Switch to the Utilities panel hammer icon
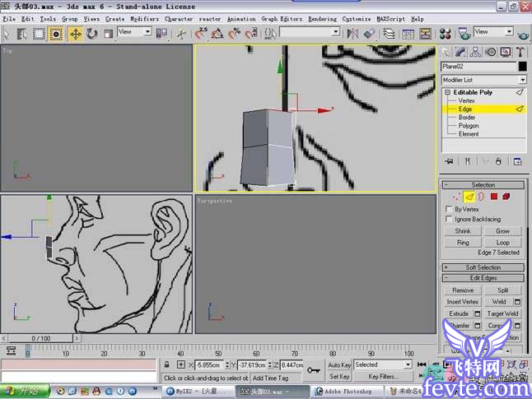This screenshot has height=399, width=532. tap(520, 52)
